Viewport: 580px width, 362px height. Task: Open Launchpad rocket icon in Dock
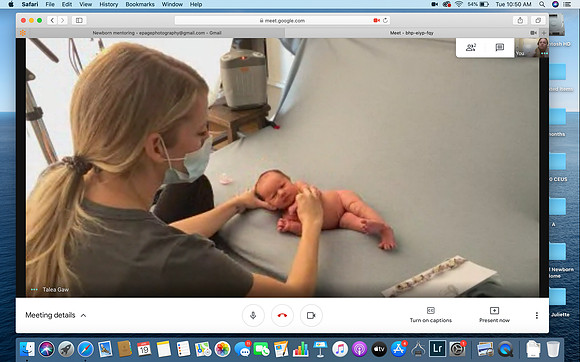point(66,349)
